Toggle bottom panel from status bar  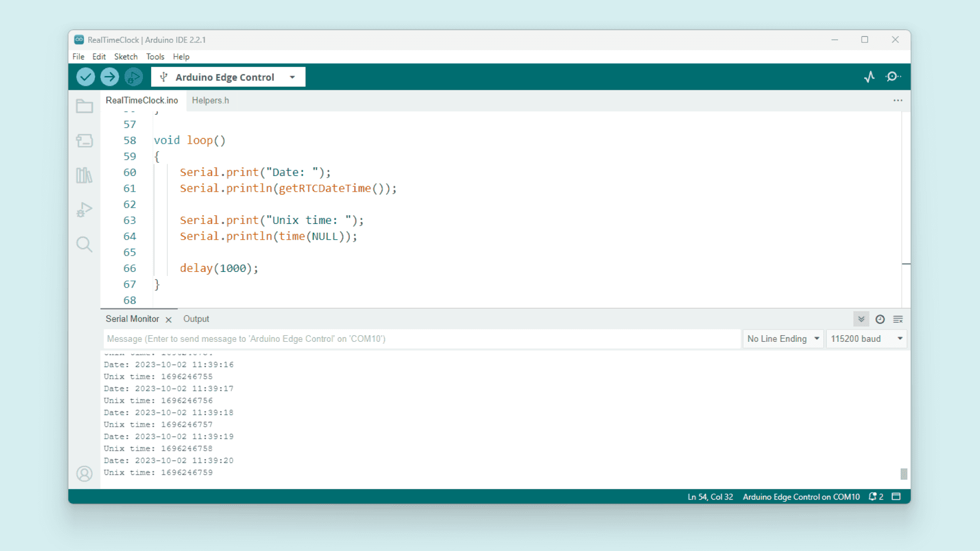tap(896, 496)
